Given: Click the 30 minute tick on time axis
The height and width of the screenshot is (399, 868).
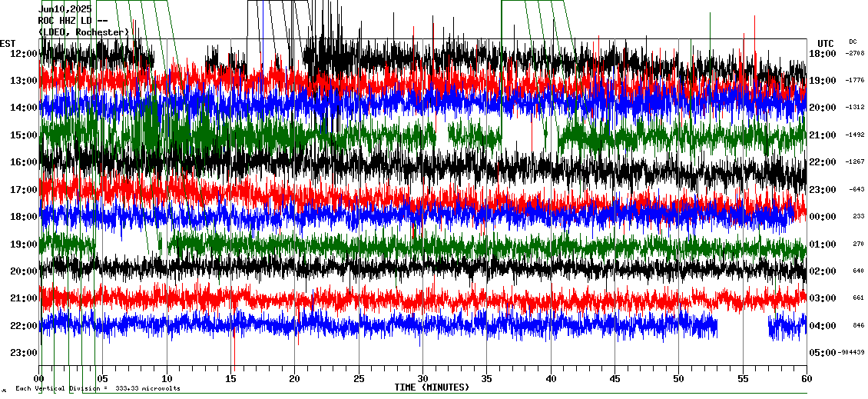Looking at the screenshot, I should (x=422, y=379).
